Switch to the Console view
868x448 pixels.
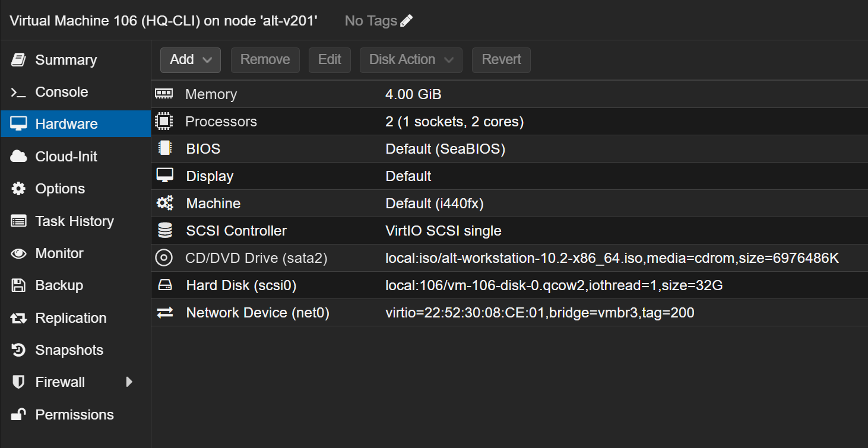click(61, 92)
